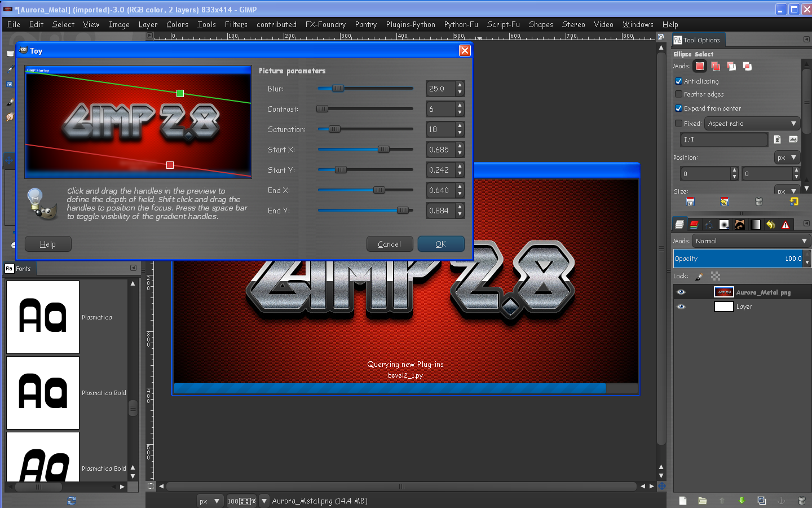The width and height of the screenshot is (812, 508).
Task: Open Tool Options panel configuration menu
Action: pos(806,40)
